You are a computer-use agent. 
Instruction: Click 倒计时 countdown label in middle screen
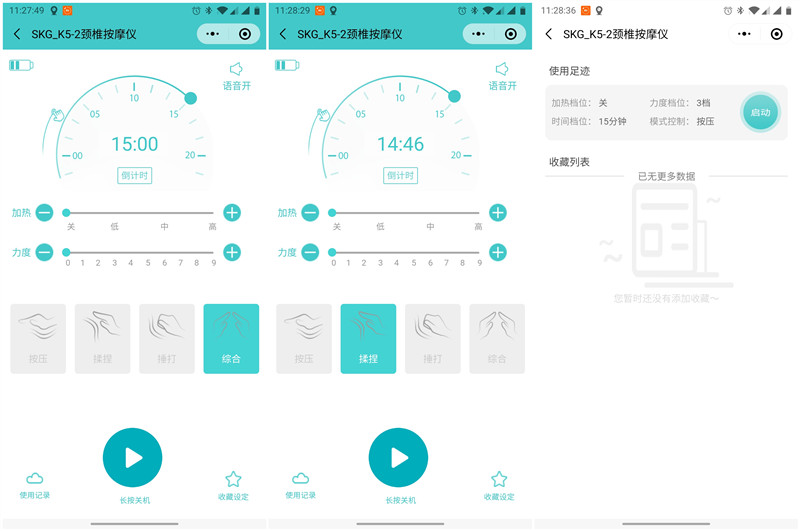tap(401, 175)
